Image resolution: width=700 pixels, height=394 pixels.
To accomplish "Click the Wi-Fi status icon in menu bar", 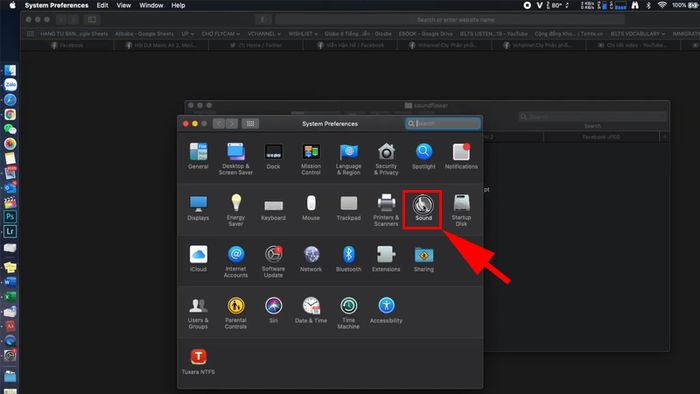I will (x=662, y=5).
